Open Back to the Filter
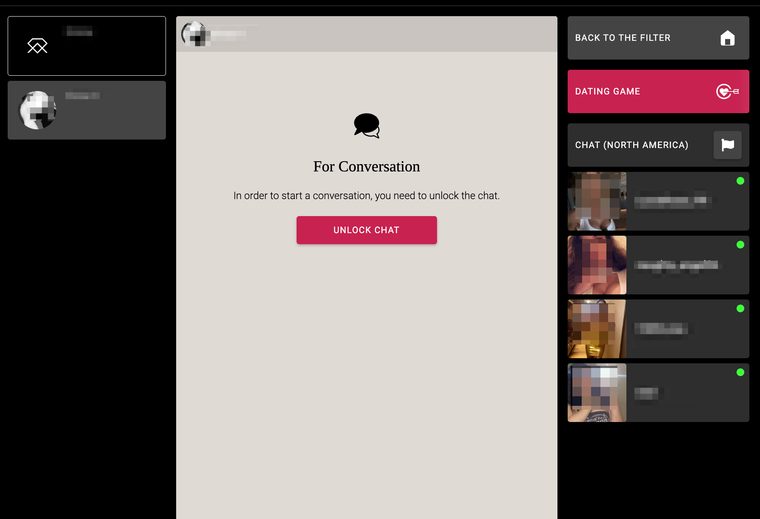760x519 pixels. (658, 38)
